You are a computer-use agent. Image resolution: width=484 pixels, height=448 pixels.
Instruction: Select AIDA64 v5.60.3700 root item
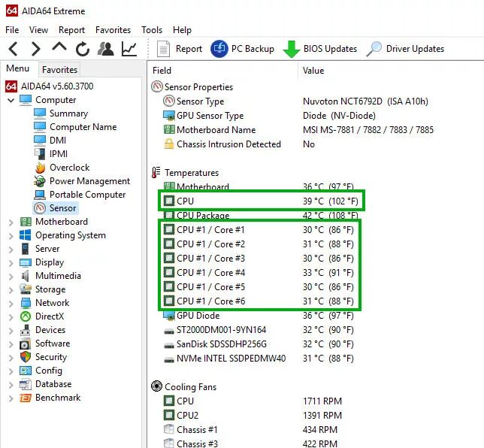[x=50, y=86]
